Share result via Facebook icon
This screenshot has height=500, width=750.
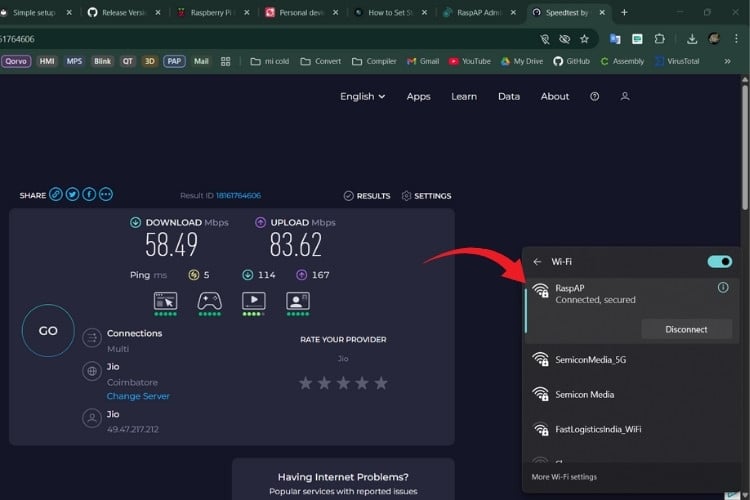click(x=89, y=195)
